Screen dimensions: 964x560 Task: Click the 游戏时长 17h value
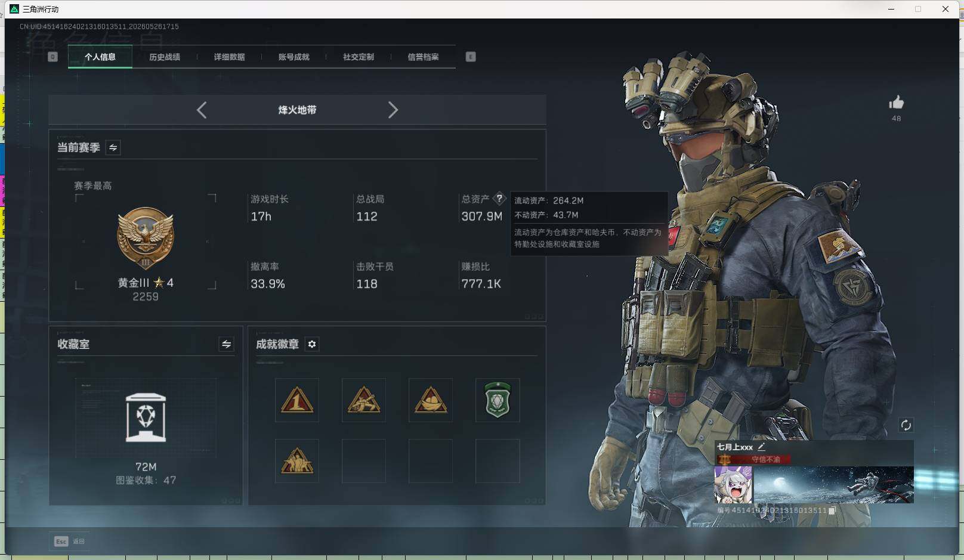click(261, 216)
